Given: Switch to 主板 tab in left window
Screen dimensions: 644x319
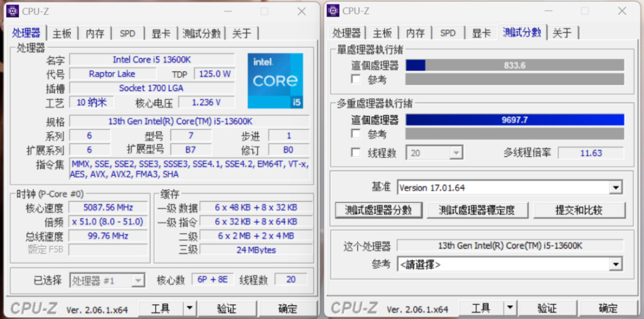Looking at the screenshot, I should (x=62, y=33).
